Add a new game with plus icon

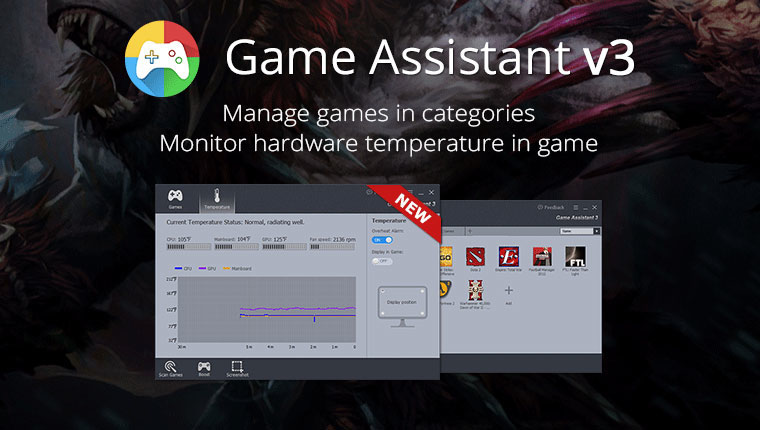tap(508, 290)
